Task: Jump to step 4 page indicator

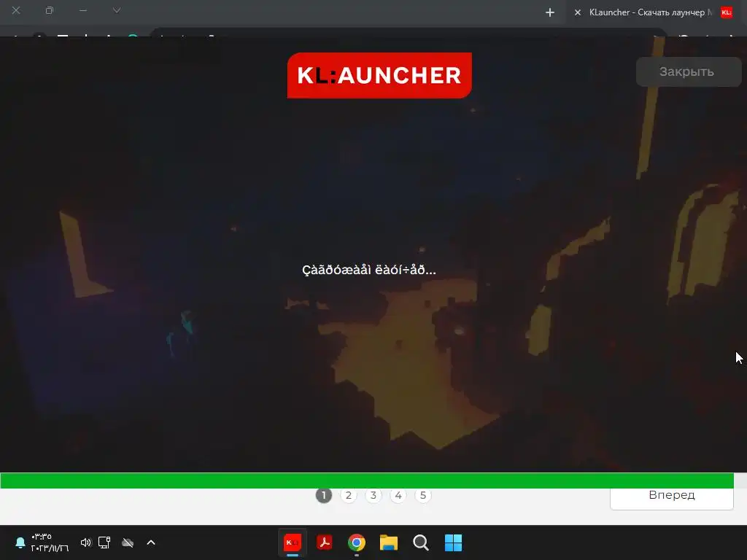Action: 398,495
